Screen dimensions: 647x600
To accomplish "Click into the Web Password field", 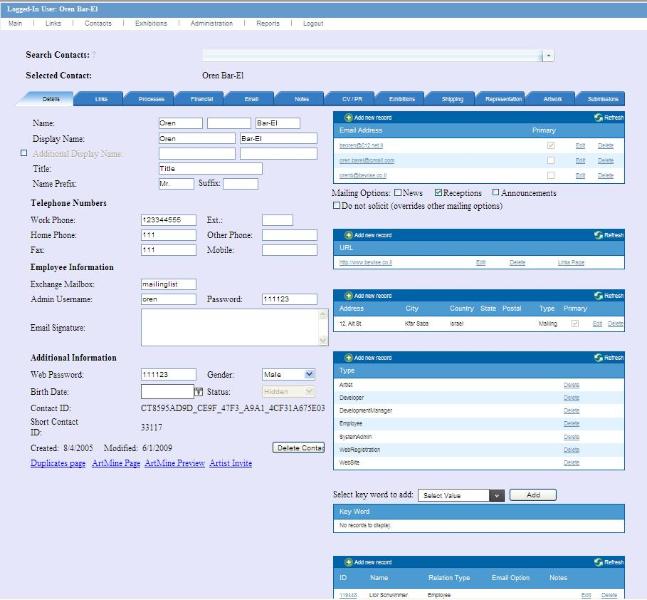I will [169, 374].
